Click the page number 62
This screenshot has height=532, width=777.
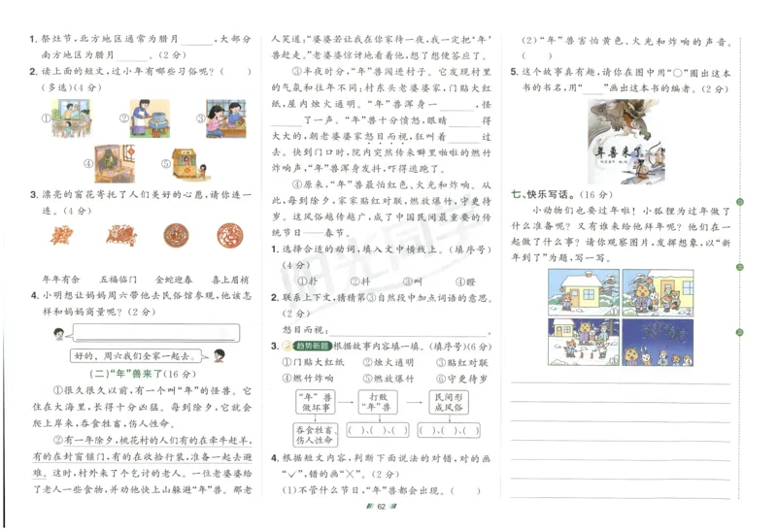pos(381,506)
